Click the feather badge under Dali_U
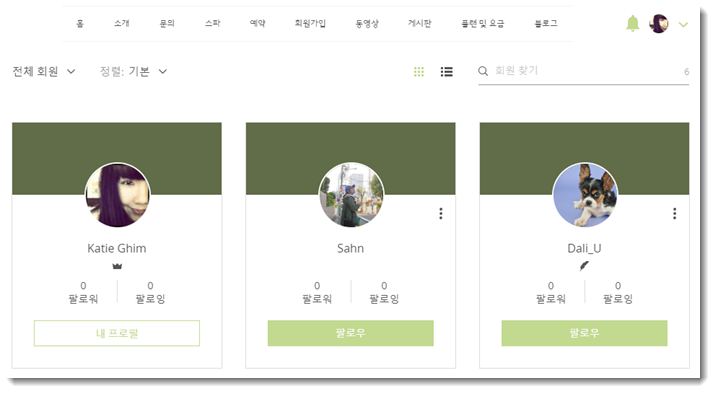This screenshot has width=715, height=393. click(584, 266)
